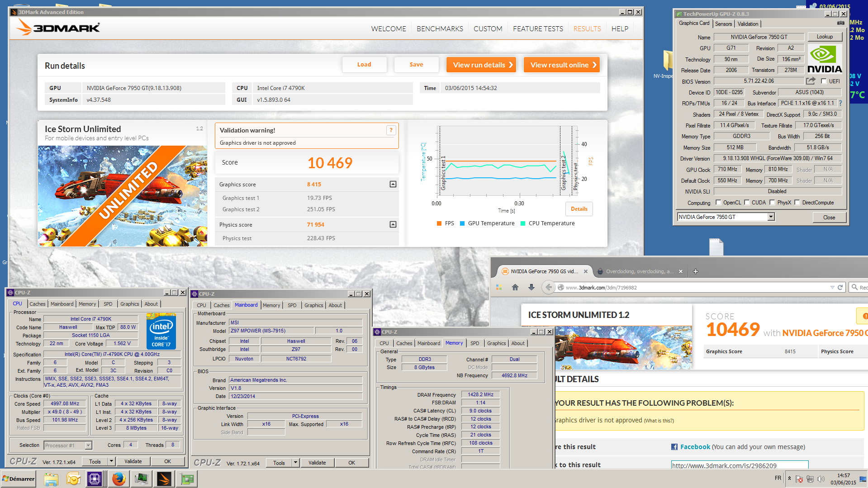The width and height of the screenshot is (868, 488).
Task: Close the NVIDIA GeForce 7950 GS browser tab
Action: pyautogui.click(x=586, y=271)
